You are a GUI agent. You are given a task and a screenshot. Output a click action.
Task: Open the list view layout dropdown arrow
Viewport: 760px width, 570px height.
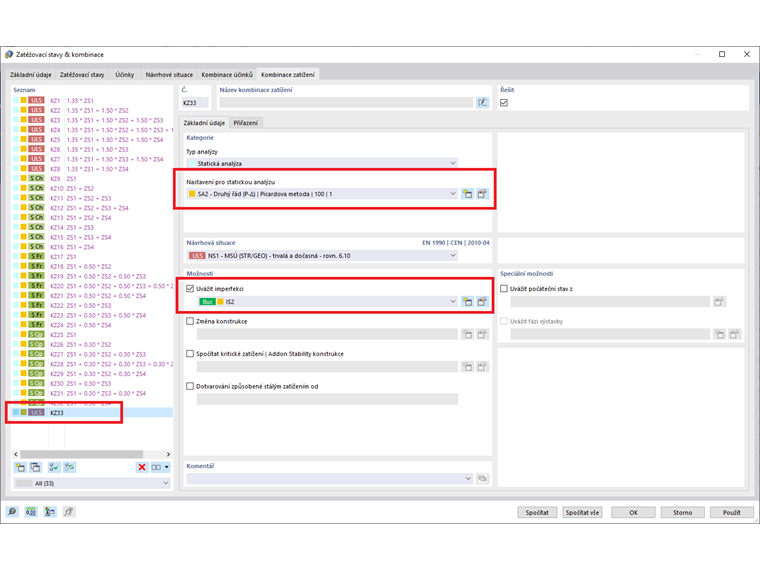tap(167, 467)
